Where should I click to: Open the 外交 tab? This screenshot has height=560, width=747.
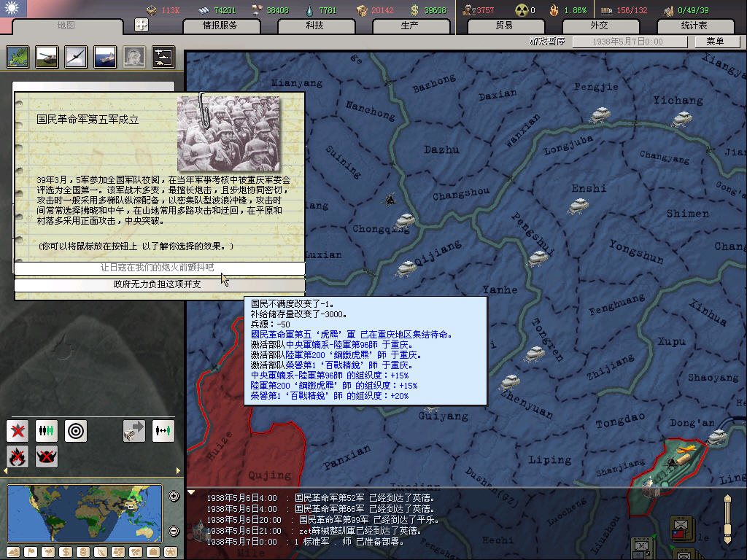598,26
